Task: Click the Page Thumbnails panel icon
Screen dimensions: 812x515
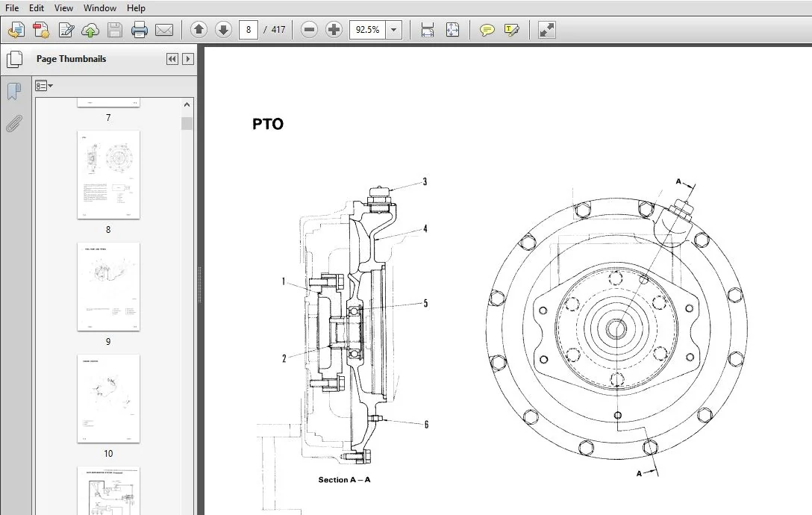Action: point(14,59)
